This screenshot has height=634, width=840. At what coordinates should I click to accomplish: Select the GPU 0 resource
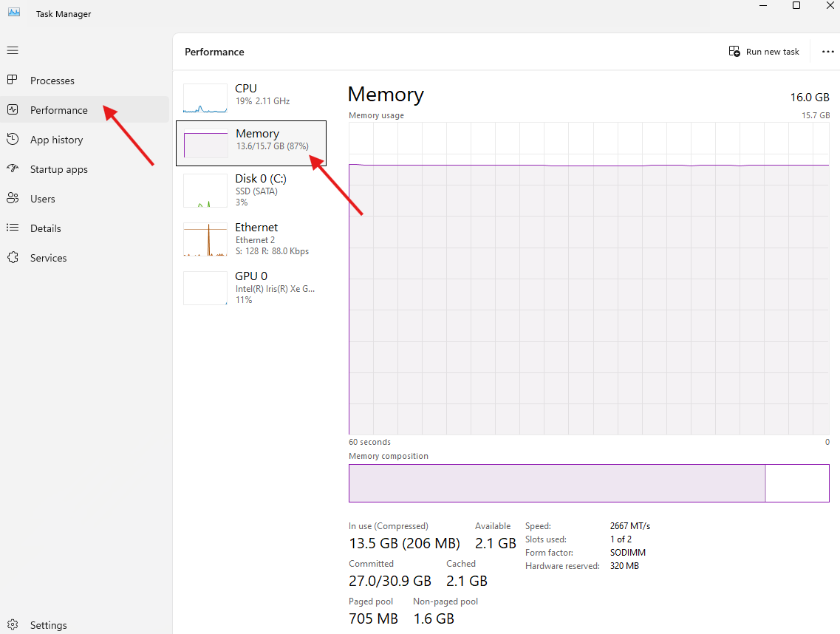(x=251, y=287)
